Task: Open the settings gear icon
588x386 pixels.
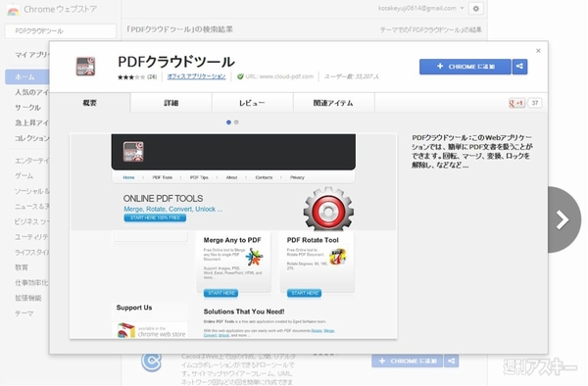Action: (x=476, y=9)
